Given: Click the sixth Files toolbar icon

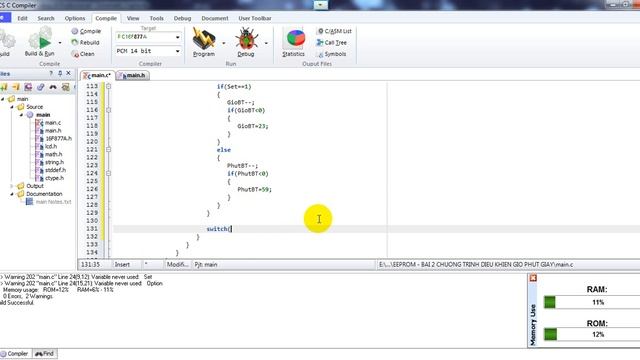Looking at the screenshot, I should [65, 87].
